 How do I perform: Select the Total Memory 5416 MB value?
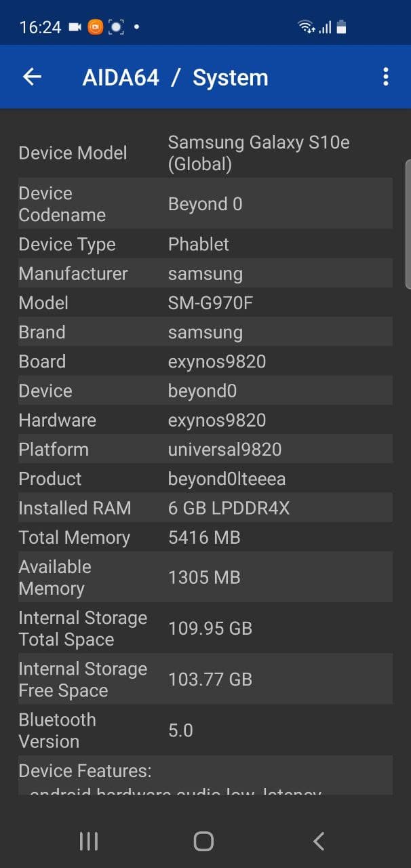[x=204, y=538]
